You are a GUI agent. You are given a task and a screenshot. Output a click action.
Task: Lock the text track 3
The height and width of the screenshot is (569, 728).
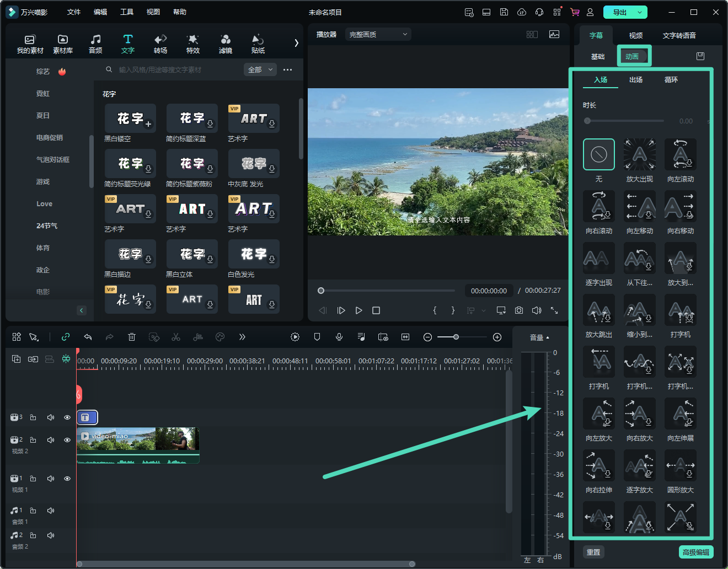pos(33,417)
